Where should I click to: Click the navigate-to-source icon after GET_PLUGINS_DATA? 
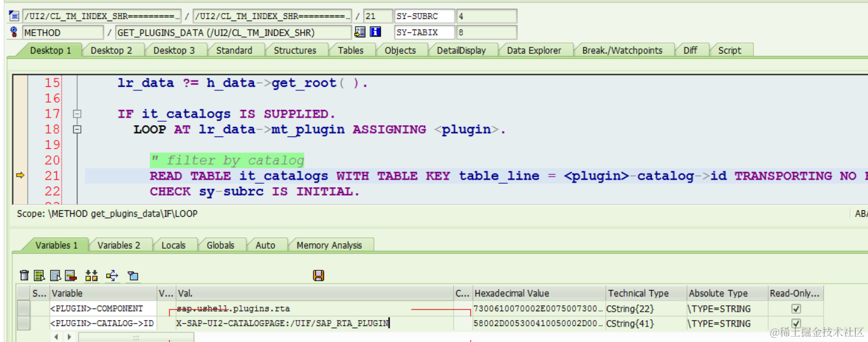[360, 32]
